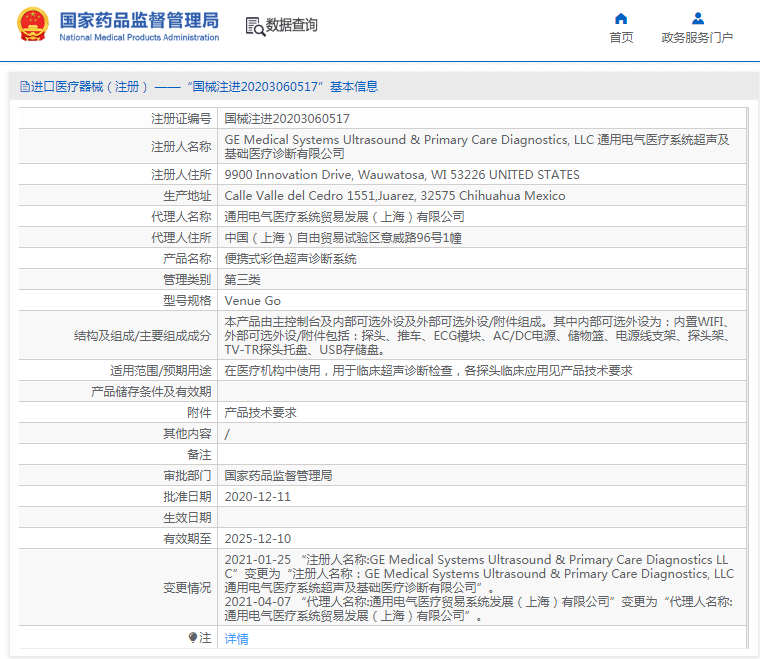760x659 pixels.
Task: Click the 管理类别 label
Action: tap(187, 280)
